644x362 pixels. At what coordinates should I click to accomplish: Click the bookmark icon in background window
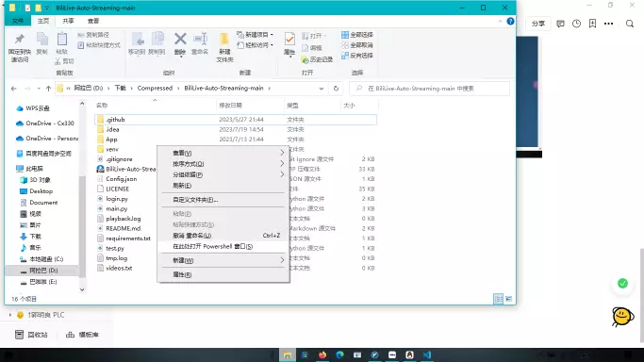pos(592,24)
